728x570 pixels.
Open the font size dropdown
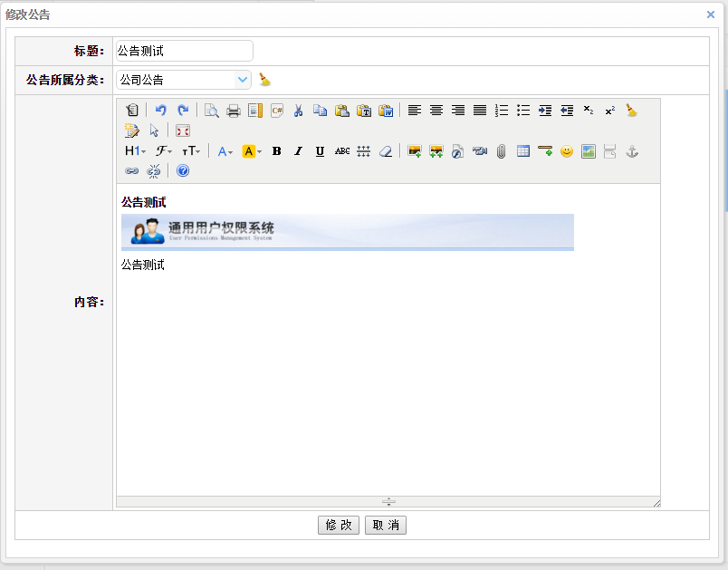(191, 151)
